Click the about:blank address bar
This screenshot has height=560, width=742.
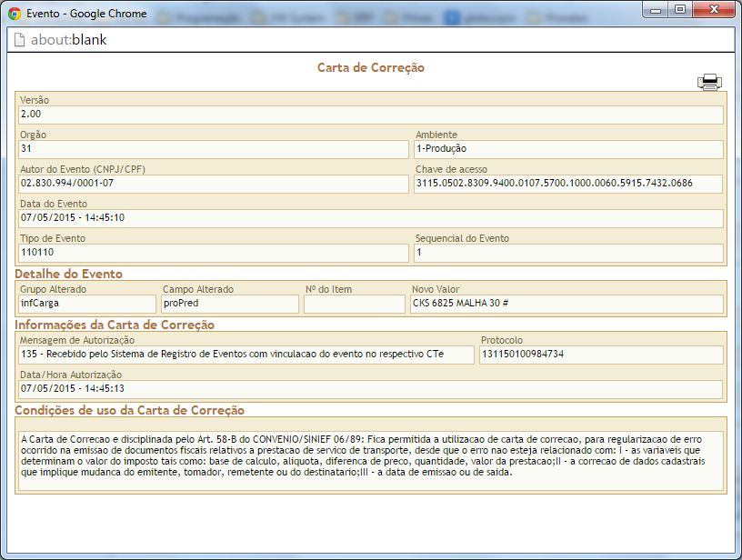coord(370,40)
